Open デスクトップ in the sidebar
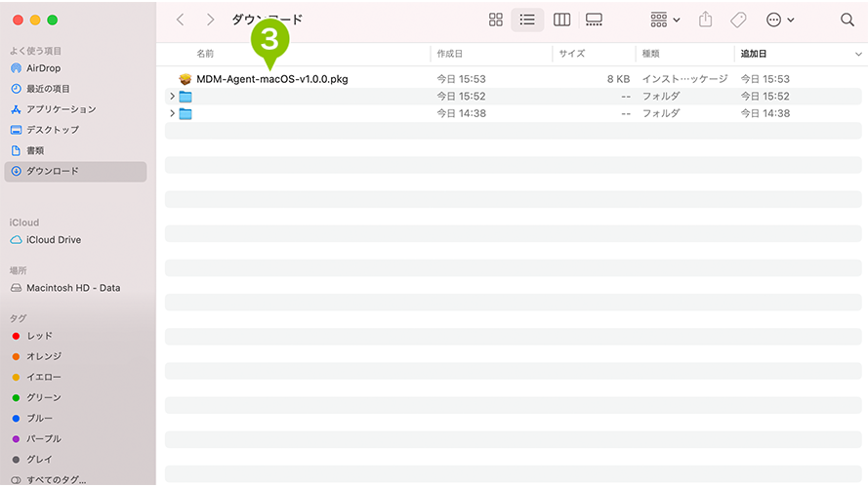Viewport: 868px width, 488px height. (x=76, y=130)
